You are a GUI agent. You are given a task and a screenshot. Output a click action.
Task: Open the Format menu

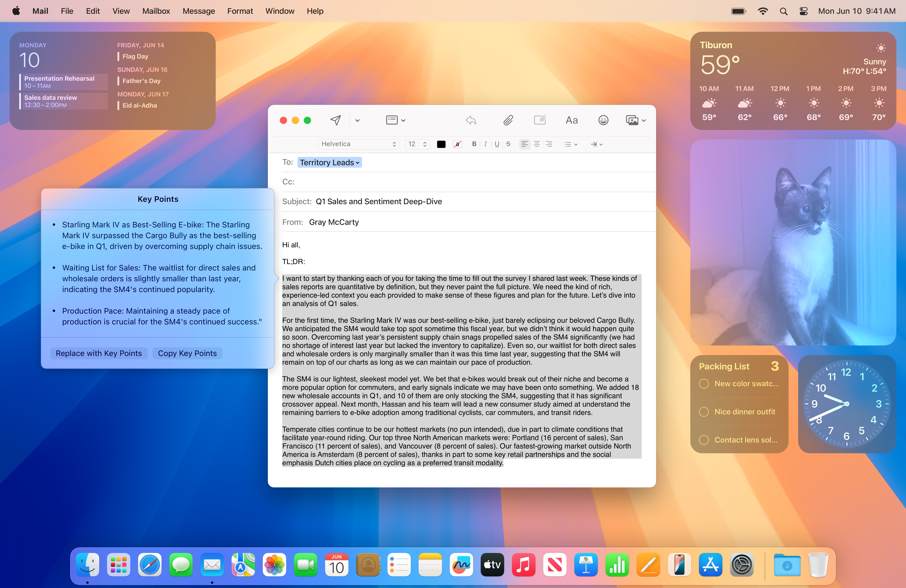click(x=240, y=11)
